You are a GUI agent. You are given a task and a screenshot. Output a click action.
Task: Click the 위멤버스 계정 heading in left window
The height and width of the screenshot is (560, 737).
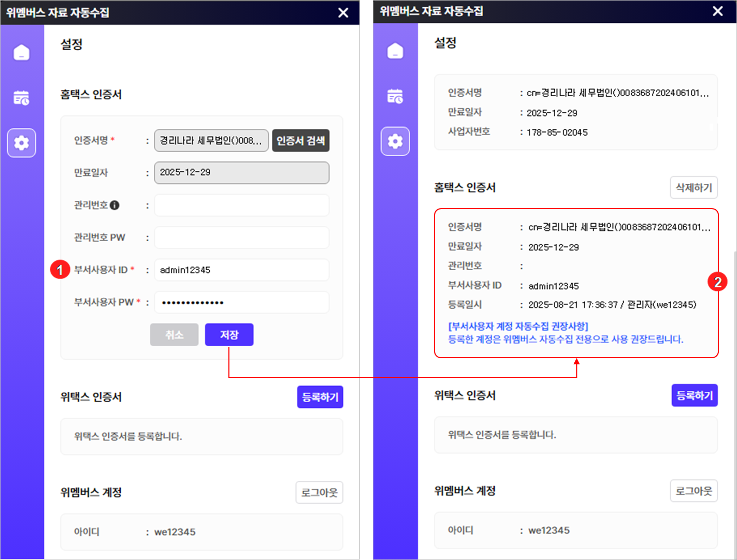91,492
